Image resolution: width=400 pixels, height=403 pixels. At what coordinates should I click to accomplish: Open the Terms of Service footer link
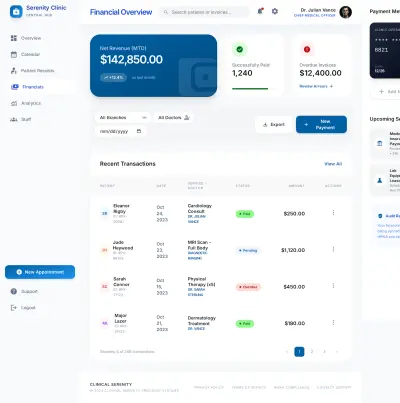[x=249, y=387]
